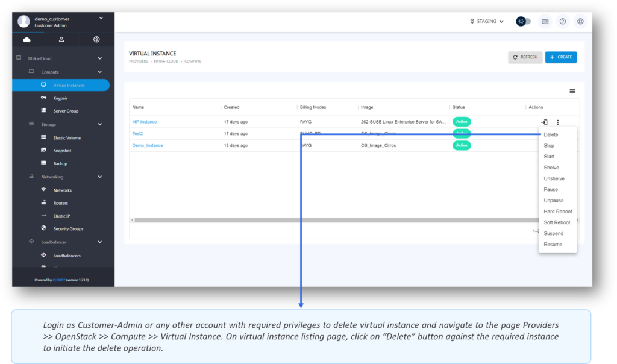Collapse the Compute section chevron
The image size is (617, 364).
click(x=100, y=72)
